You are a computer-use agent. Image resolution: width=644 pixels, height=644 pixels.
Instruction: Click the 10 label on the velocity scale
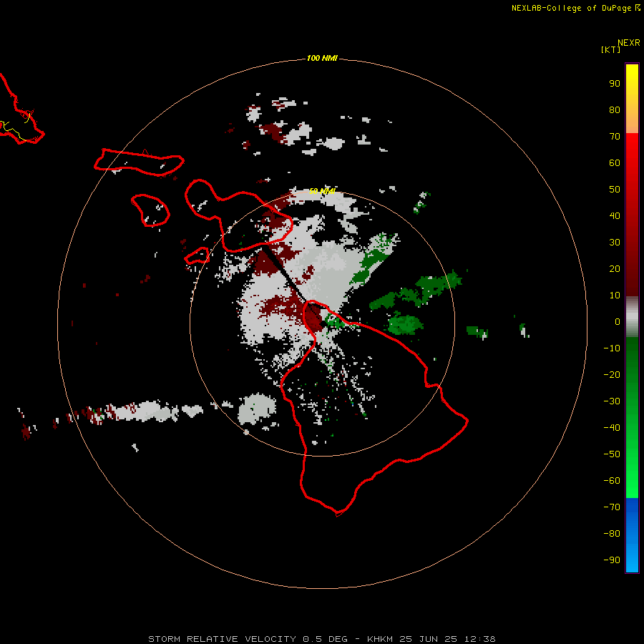(x=615, y=296)
